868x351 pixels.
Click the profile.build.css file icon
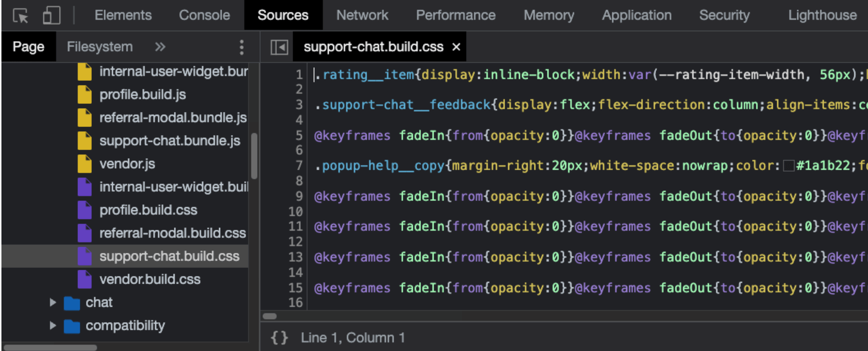pos(85,210)
